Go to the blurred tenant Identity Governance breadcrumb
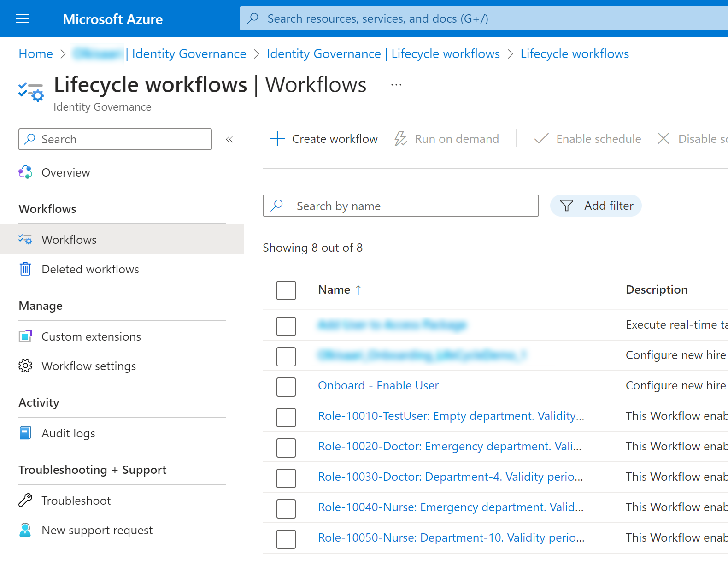The height and width of the screenshot is (572, 728). (x=159, y=54)
